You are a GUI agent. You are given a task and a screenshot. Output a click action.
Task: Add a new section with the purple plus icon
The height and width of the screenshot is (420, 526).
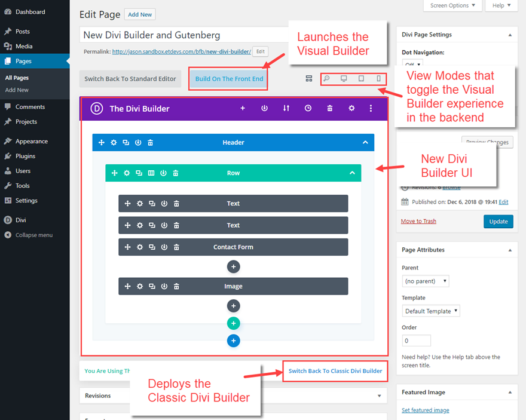[242, 108]
